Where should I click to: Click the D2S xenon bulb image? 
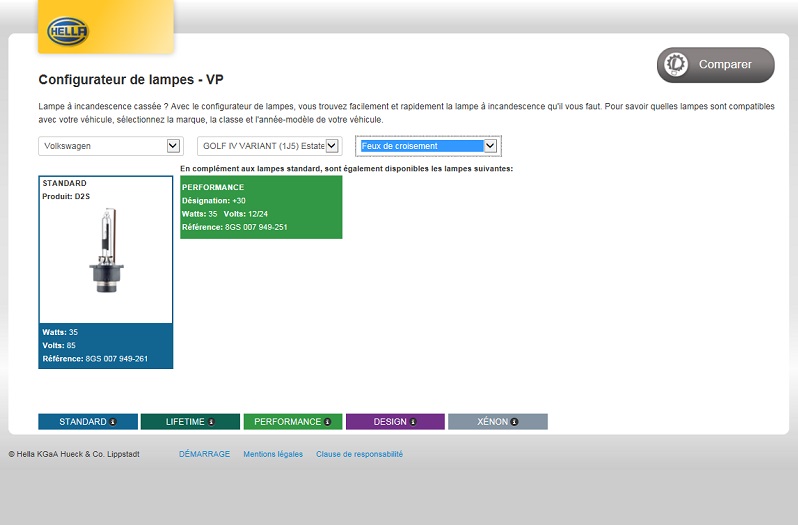click(105, 255)
